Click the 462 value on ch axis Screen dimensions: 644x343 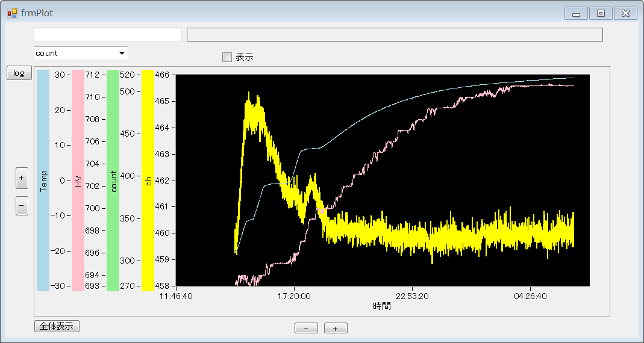pos(162,181)
